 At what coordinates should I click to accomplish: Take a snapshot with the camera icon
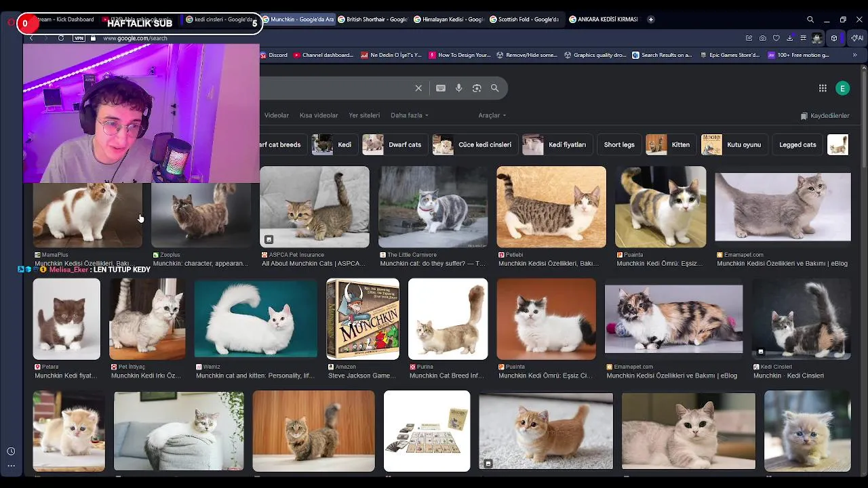763,38
